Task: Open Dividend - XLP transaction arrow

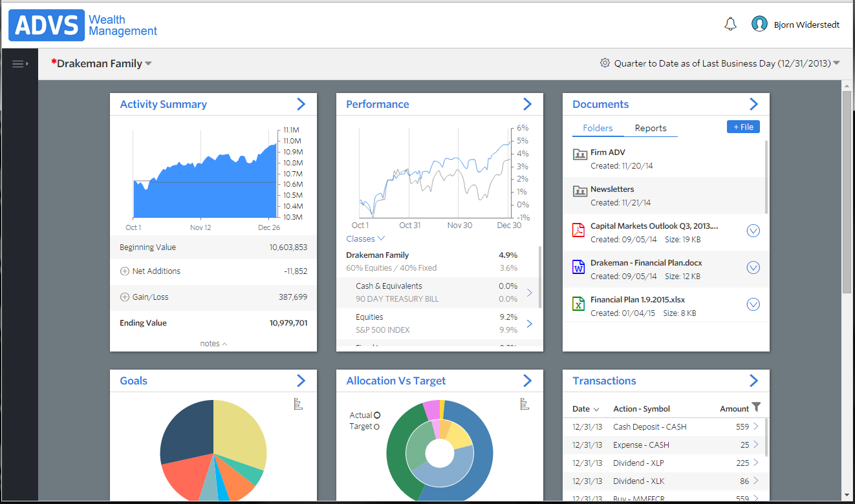Action: 756,463
